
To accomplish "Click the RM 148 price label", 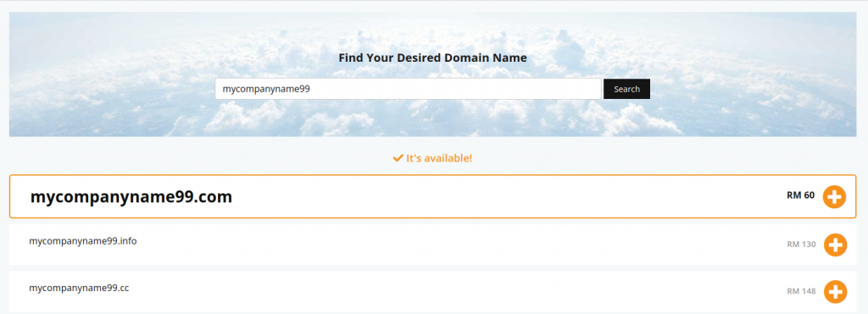I will [801, 291].
